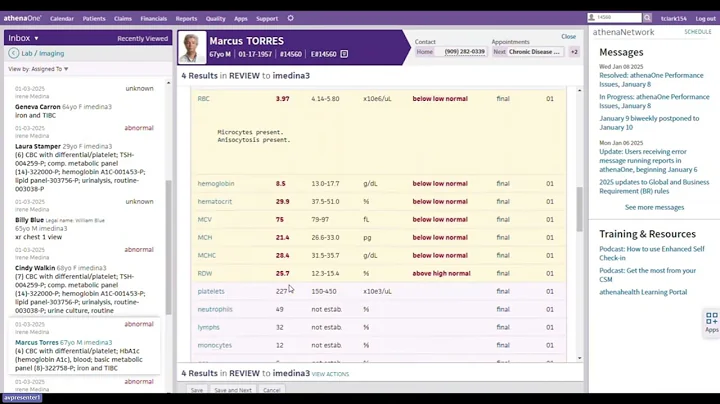This screenshot has height=404, width=720.
Task: Click the hemoglobin analyte link
Action: 216,184
